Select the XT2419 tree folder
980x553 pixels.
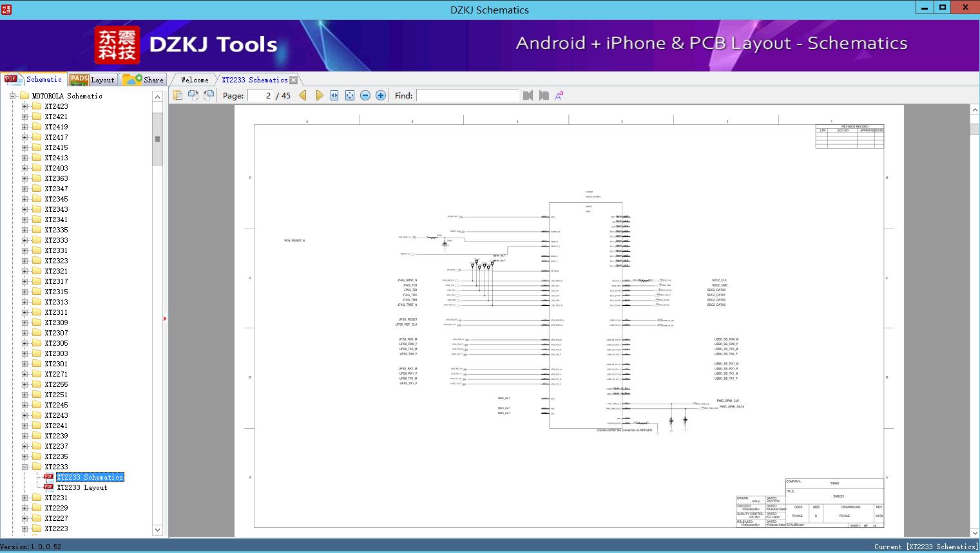[56, 127]
